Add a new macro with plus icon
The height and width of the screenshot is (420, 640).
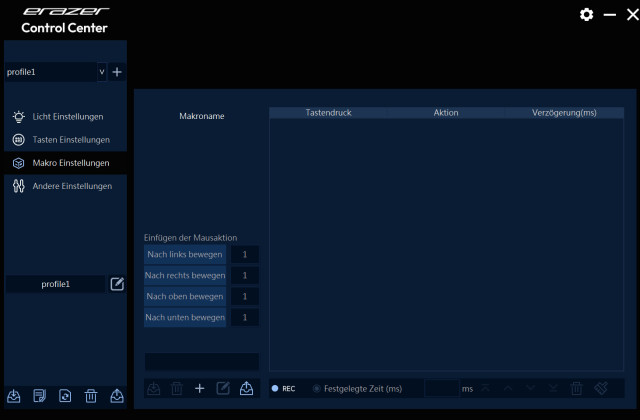(199, 388)
